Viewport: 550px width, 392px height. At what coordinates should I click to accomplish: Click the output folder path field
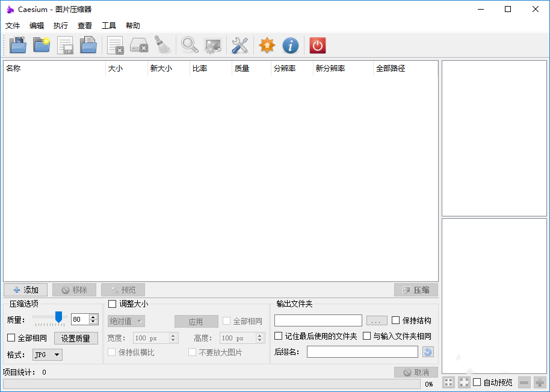[318, 320]
